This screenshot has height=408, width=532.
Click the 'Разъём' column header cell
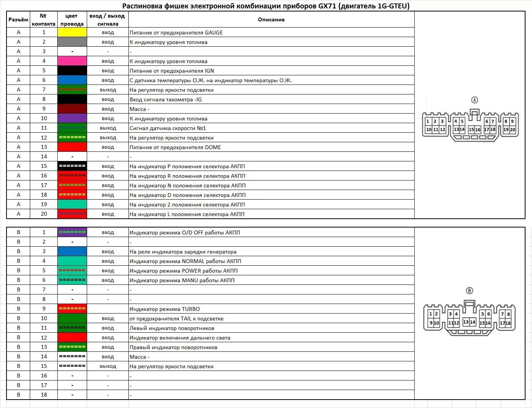click(18, 20)
